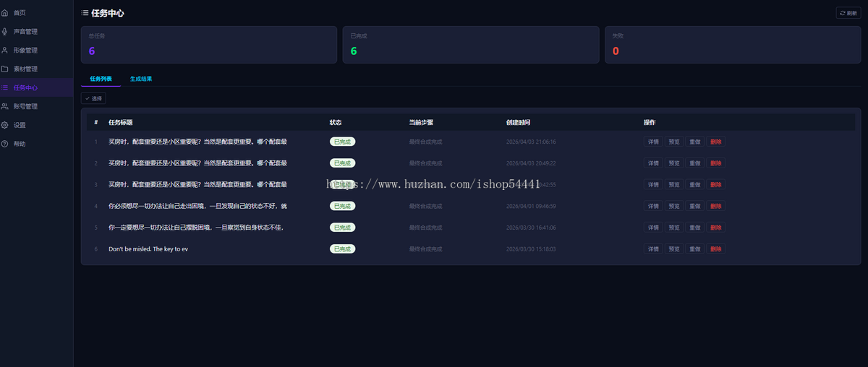This screenshot has height=367, width=868.
Task: Open the 账号管理 users icon
Action: [x=5, y=106]
